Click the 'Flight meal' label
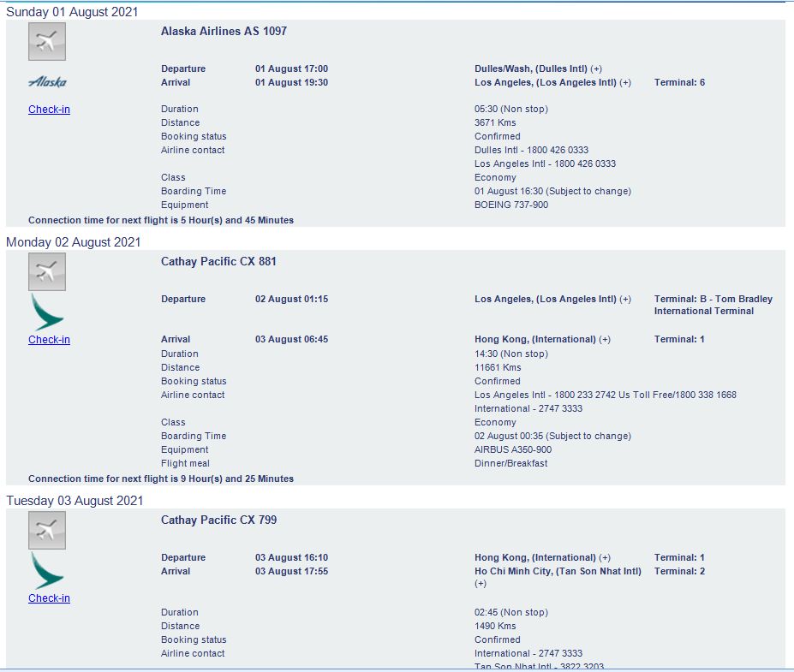The image size is (794, 672). point(185,463)
